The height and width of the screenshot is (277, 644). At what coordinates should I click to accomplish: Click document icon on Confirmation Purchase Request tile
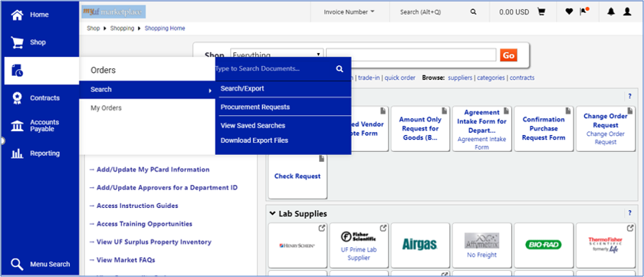(x=567, y=111)
